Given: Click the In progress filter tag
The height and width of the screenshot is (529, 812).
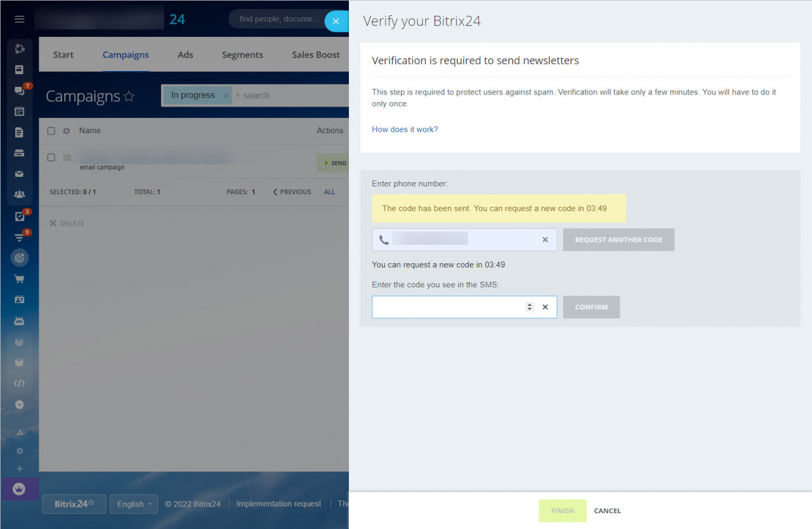Looking at the screenshot, I should pos(193,95).
